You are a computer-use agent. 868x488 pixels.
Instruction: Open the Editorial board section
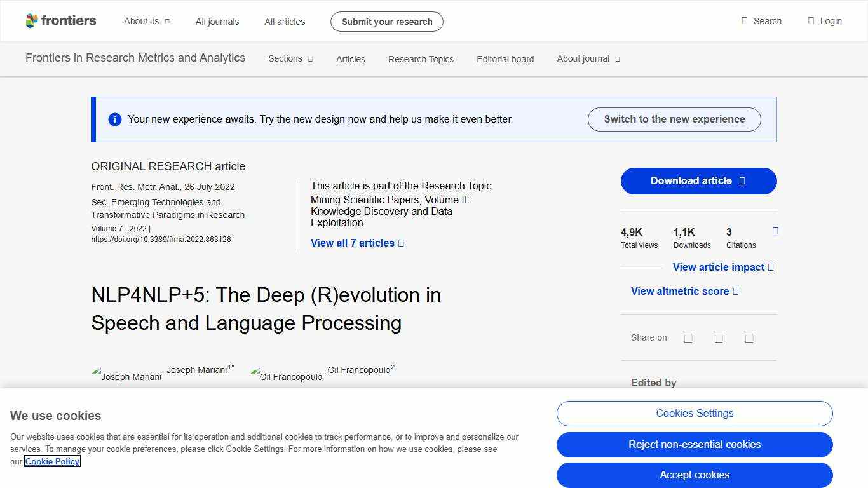point(505,59)
